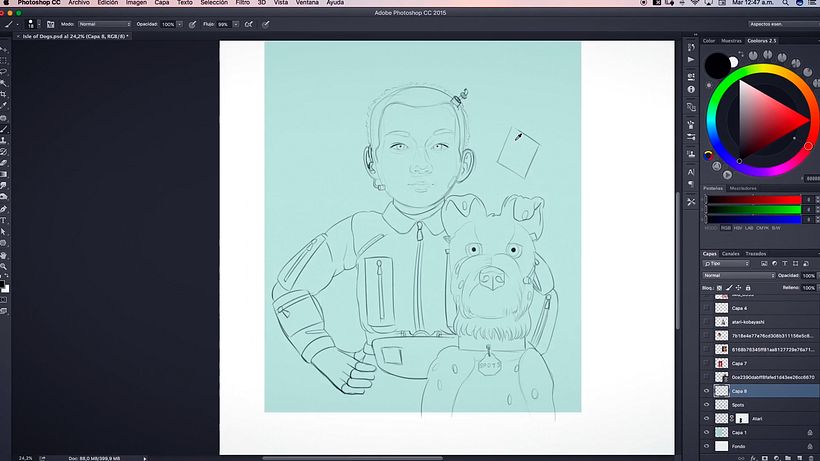Open the brush preset picker arrow
This screenshot has width=820, height=461.
39,24
